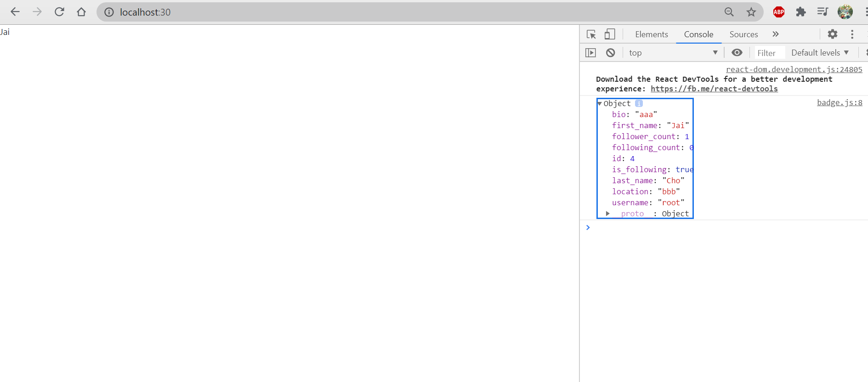Open the Extensions puzzle menu

tap(801, 12)
